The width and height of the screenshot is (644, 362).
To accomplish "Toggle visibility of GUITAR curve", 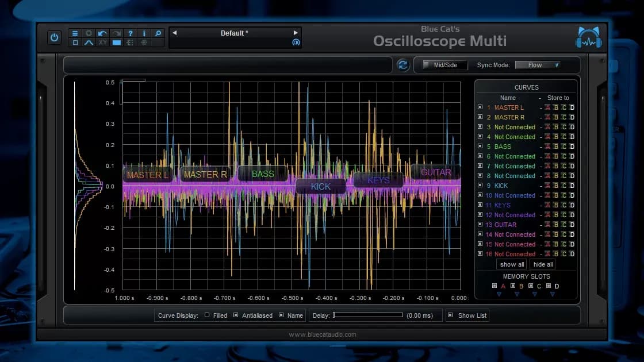I will [480, 225].
